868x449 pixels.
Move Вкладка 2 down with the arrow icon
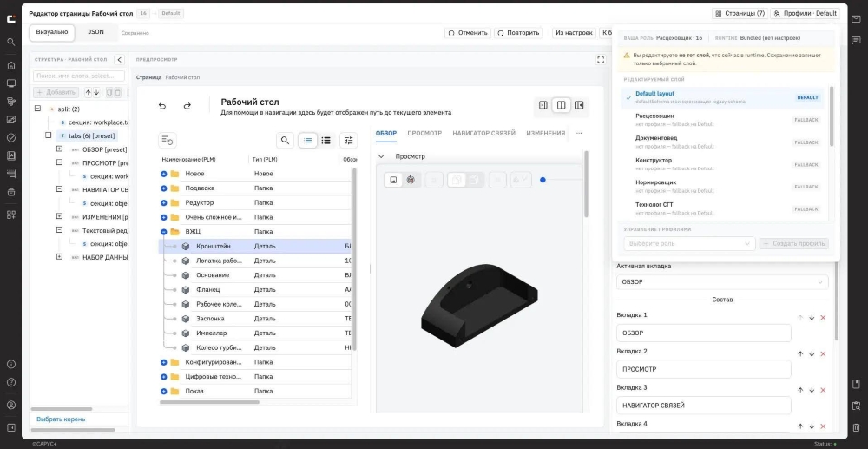pos(812,353)
